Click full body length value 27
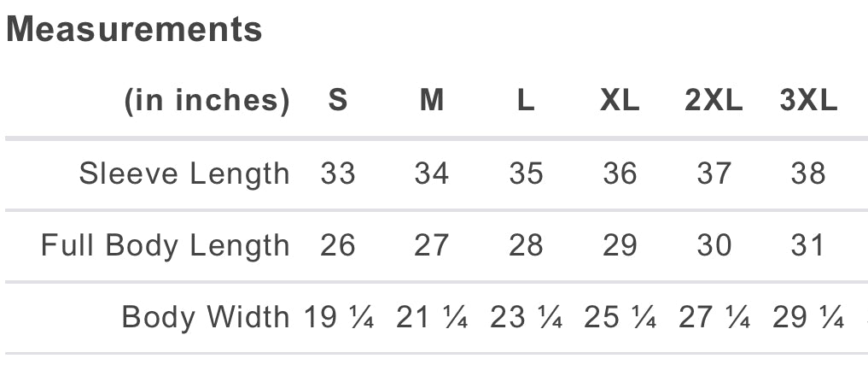 432,246
